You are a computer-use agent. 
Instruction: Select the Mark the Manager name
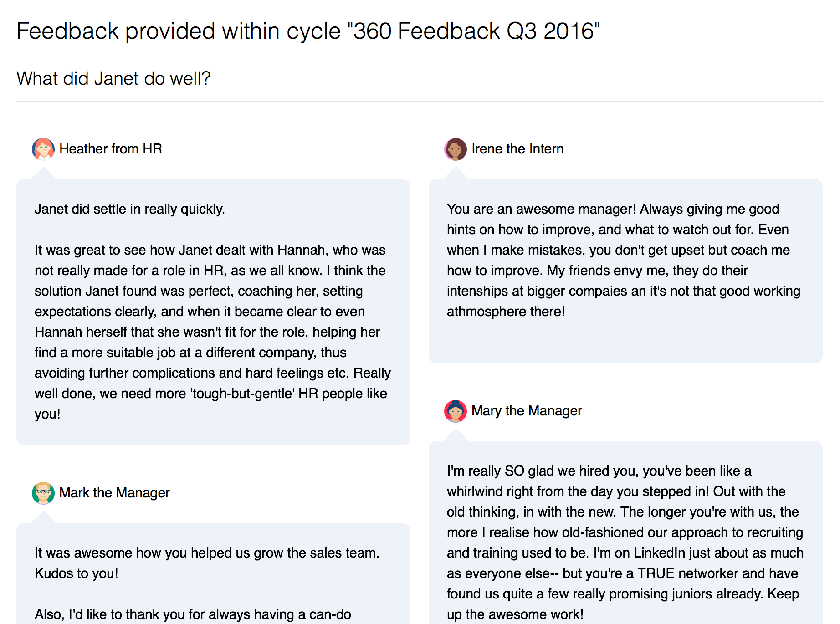[x=114, y=493]
